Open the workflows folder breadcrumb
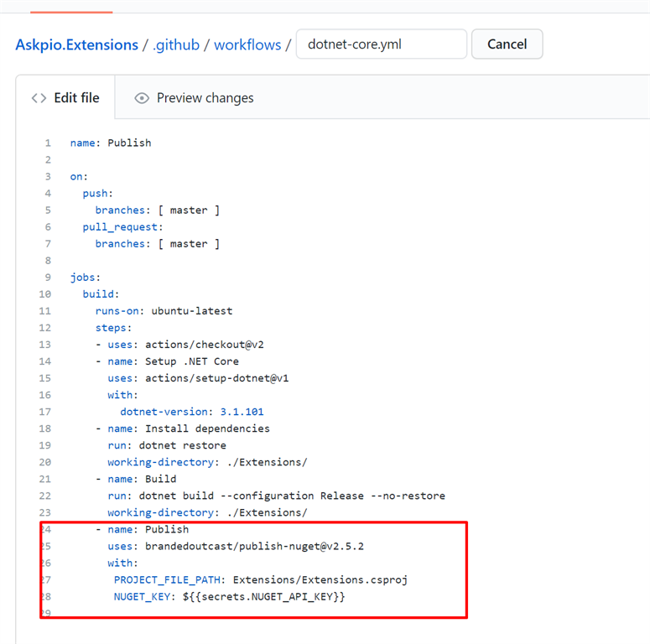 (247, 44)
